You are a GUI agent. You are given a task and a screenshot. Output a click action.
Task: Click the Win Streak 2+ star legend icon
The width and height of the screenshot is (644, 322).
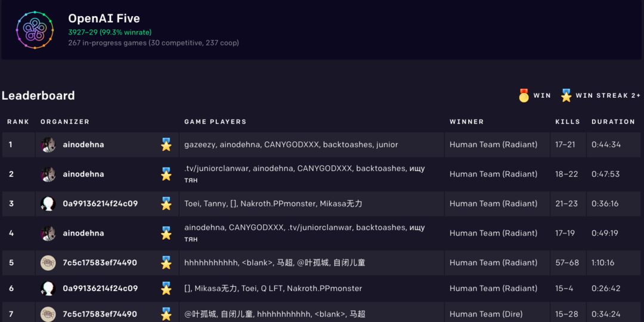tap(566, 95)
